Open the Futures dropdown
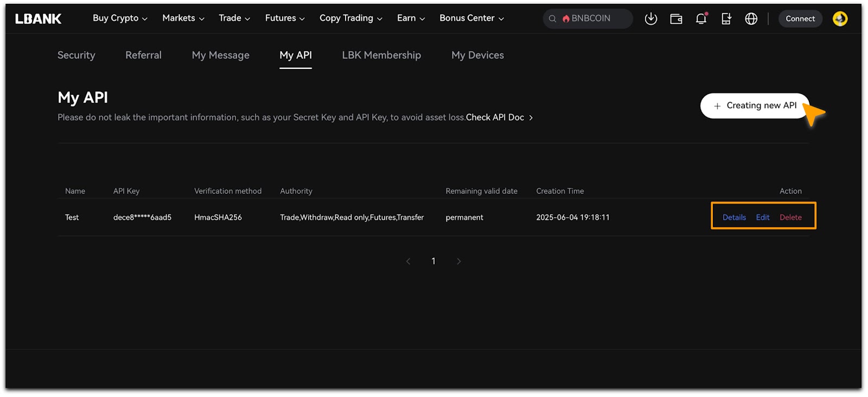Screen dimensions: 868x397 tap(285, 18)
